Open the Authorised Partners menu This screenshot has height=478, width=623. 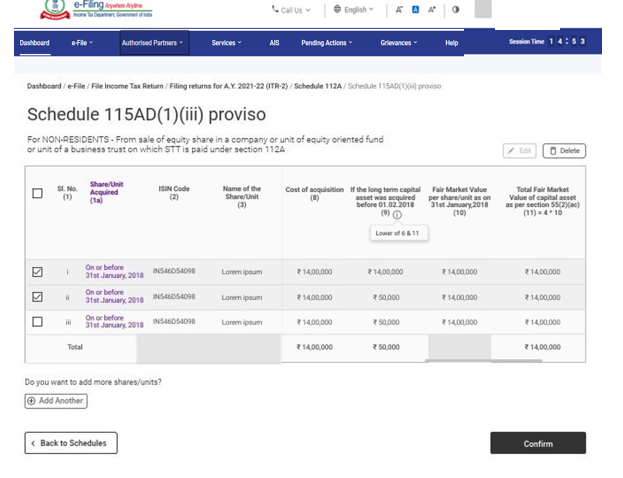[154, 43]
